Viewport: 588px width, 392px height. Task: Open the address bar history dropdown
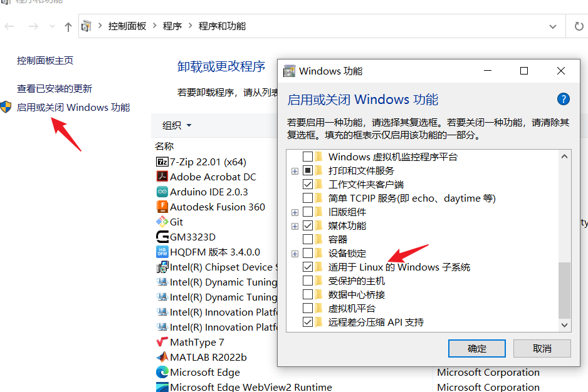tap(552, 26)
